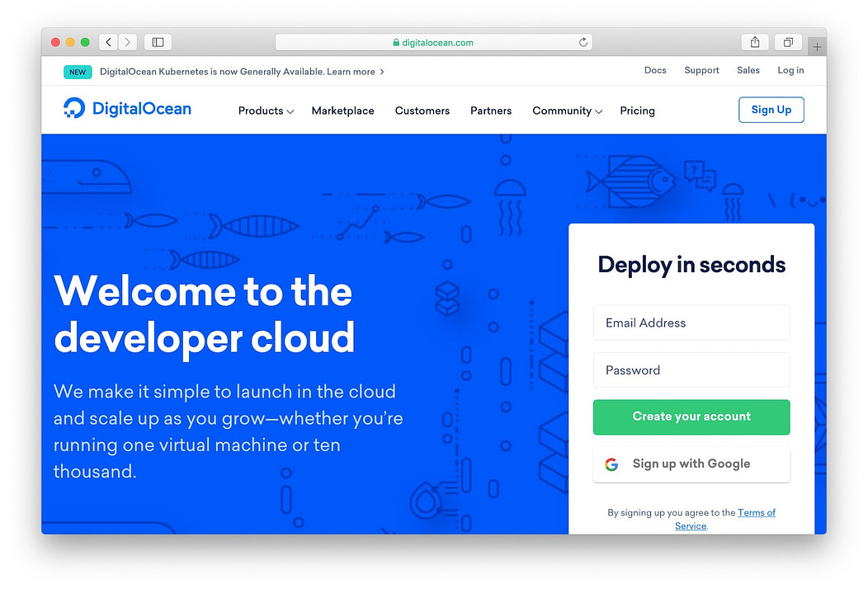The image size is (868, 589).
Task: Focus the Password field
Action: tap(691, 370)
